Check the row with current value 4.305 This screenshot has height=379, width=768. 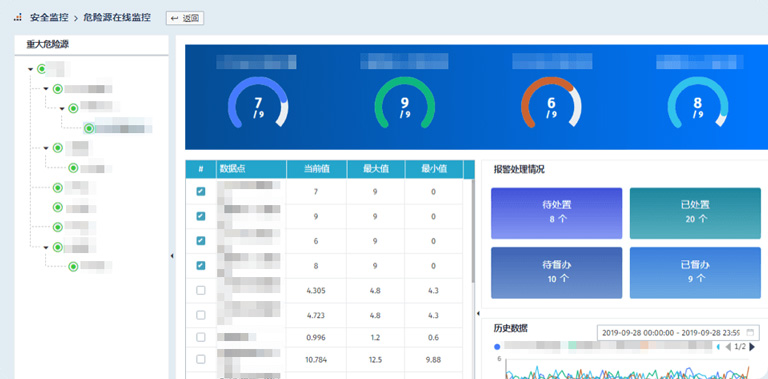tap(201, 290)
